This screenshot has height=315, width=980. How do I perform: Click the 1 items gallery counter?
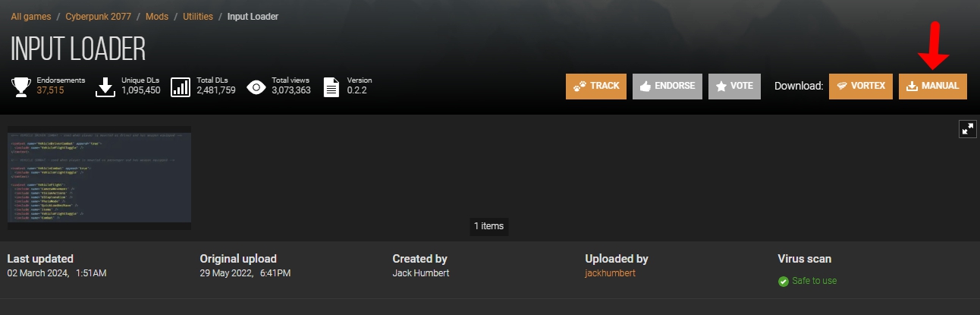(x=488, y=226)
